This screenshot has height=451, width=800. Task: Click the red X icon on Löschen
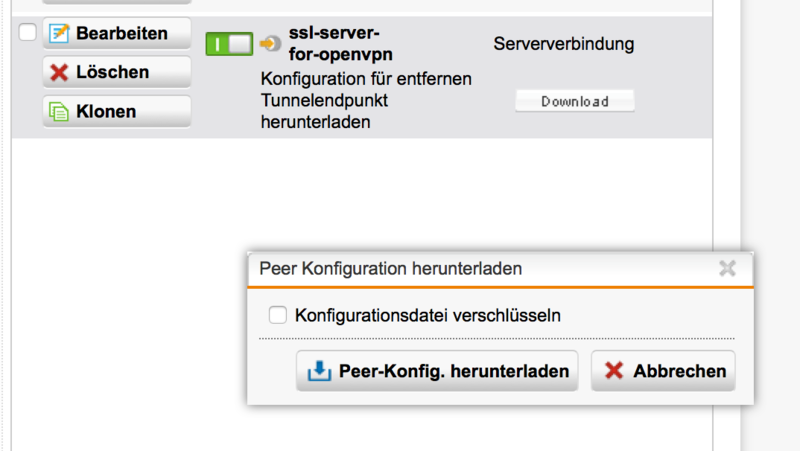point(59,73)
